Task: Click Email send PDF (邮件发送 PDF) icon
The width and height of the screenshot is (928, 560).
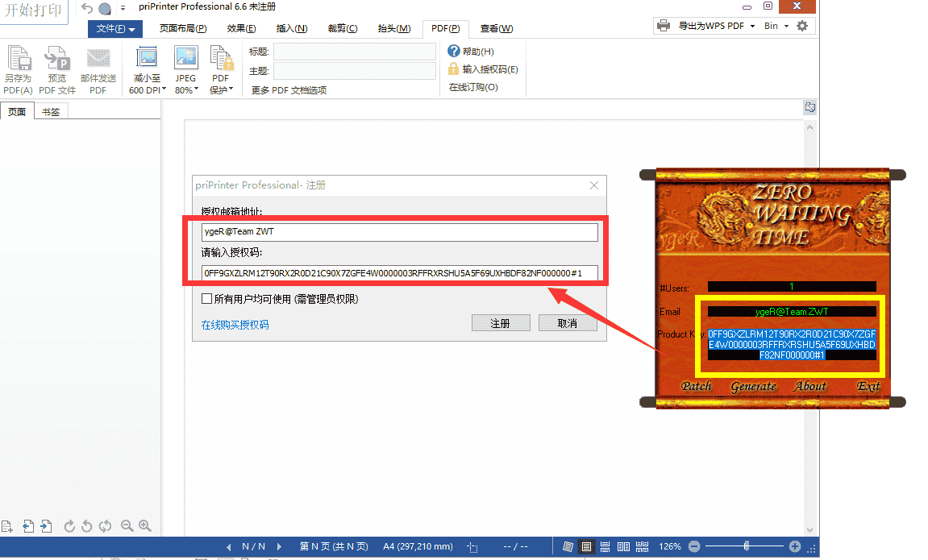Action: click(98, 58)
